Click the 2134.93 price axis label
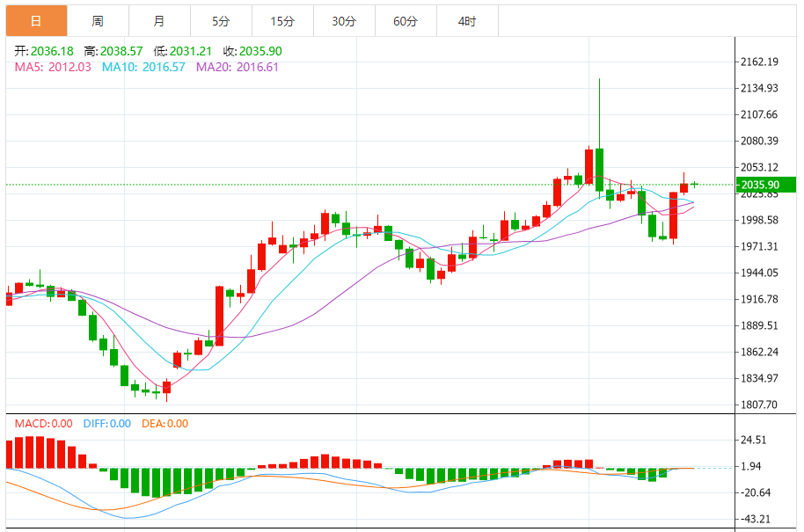Screen dimensions: 804x532 click(759, 88)
